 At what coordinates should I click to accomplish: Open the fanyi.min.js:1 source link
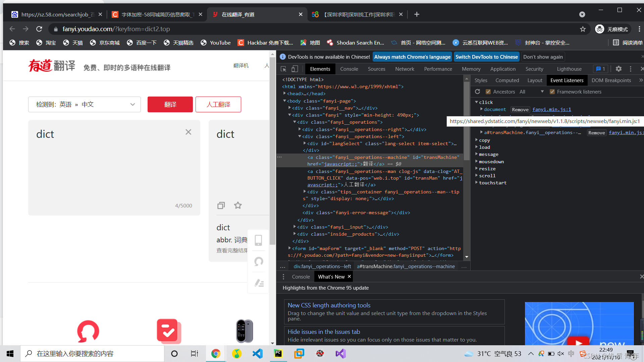pyautogui.click(x=551, y=110)
